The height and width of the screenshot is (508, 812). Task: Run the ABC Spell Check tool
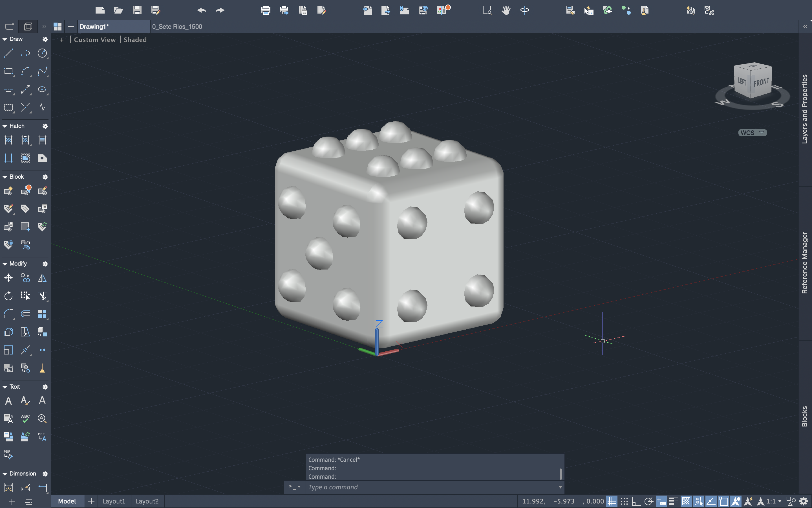point(25,419)
